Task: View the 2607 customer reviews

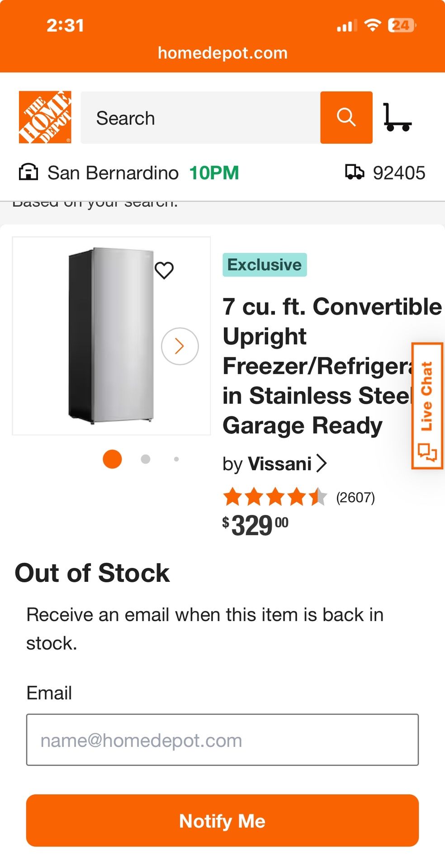Action: [x=355, y=498]
